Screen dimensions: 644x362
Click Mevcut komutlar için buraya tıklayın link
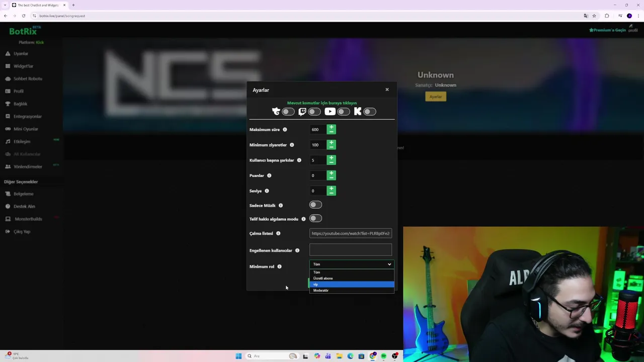322,103
